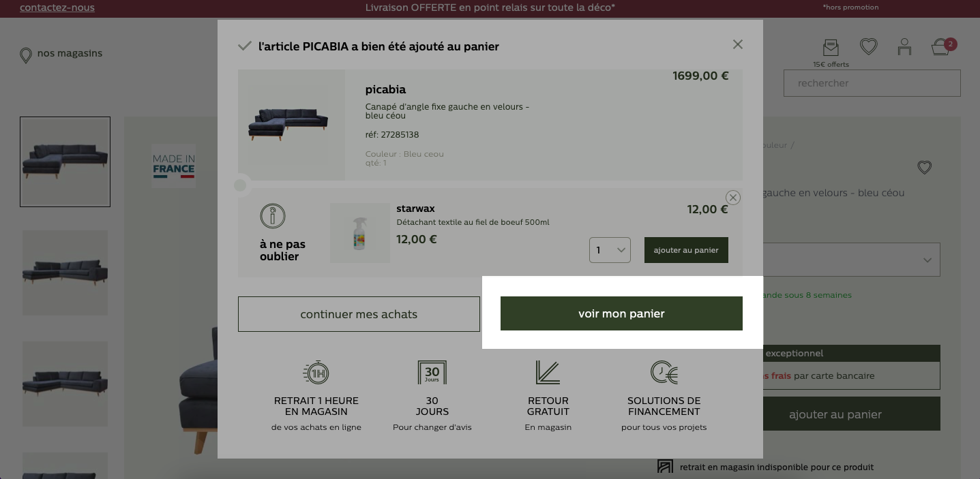
Task: Dismiss the starwax suggestion with its X
Action: [x=732, y=198]
